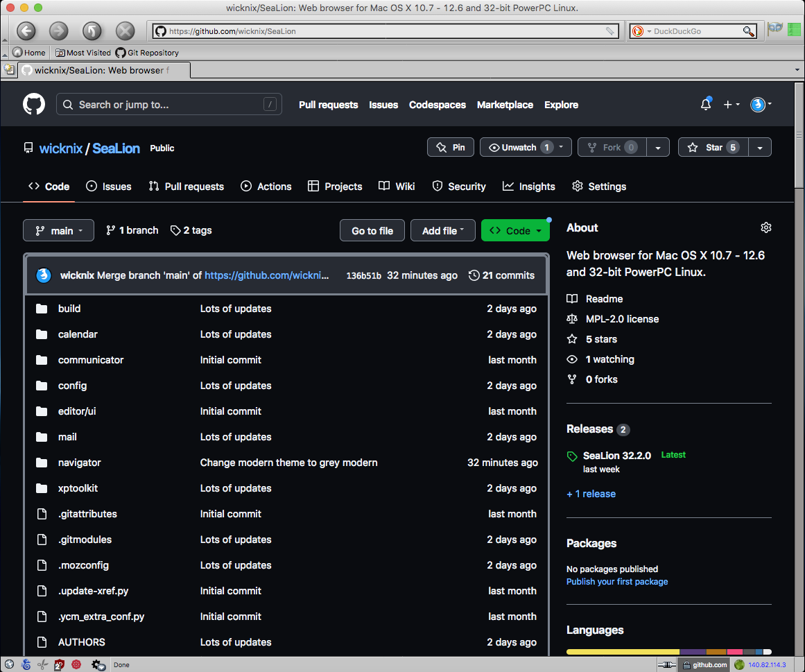This screenshot has height=672, width=805.
Task: Toggle the Star button
Action: (x=713, y=147)
